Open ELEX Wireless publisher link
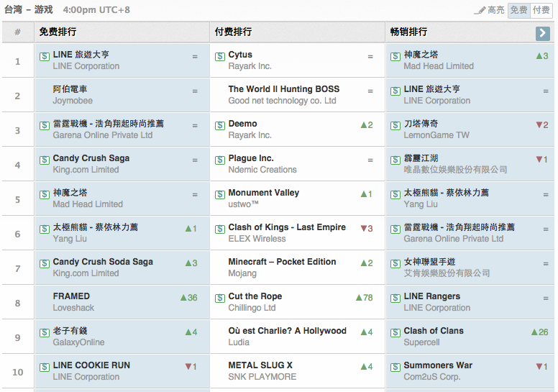This screenshot has width=558, height=392. tap(257, 239)
